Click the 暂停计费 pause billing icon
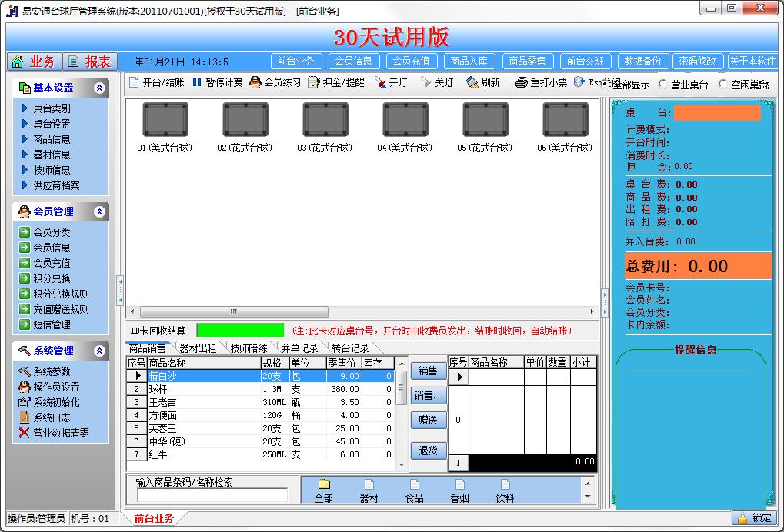 click(x=197, y=82)
